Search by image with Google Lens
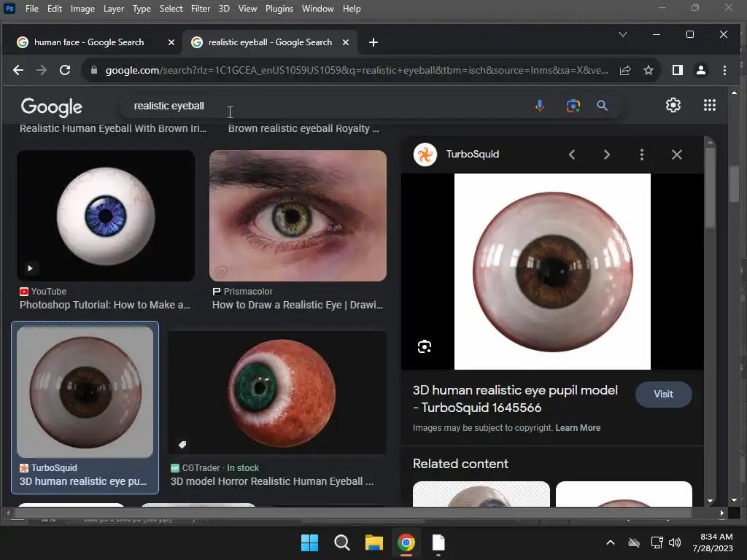 [x=573, y=106]
